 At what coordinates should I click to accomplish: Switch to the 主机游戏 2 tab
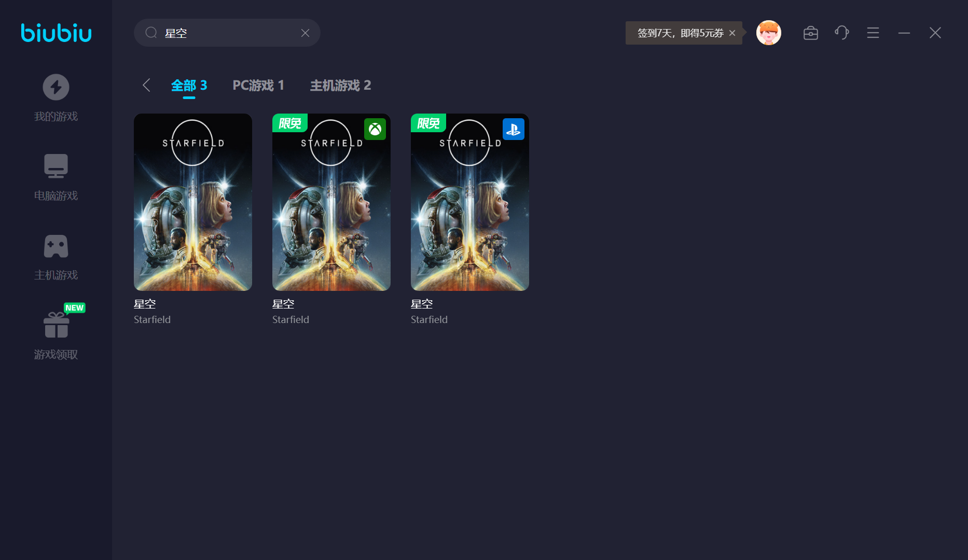tap(340, 85)
